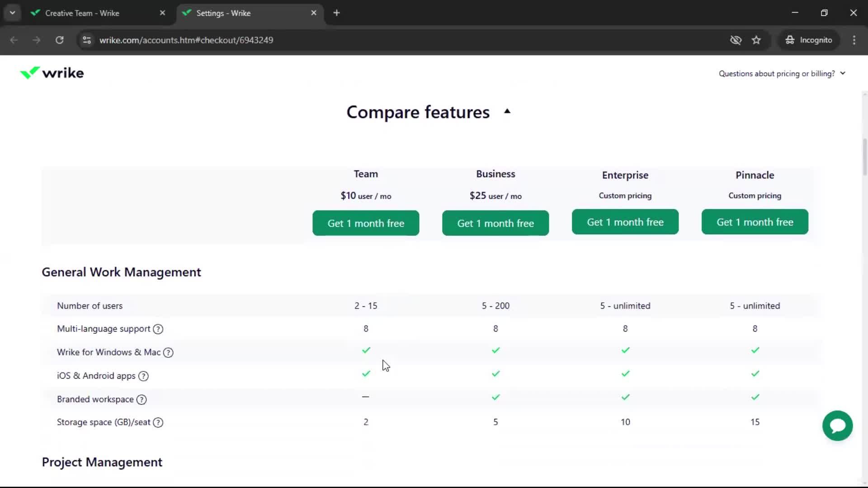
Task: Go forward in browser history
Action: tap(37, 40)
